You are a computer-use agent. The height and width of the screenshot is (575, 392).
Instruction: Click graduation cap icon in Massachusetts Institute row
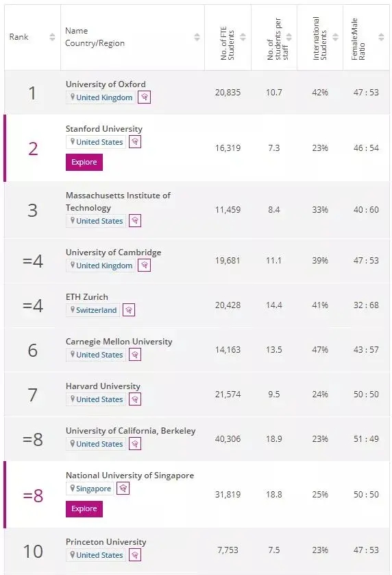[135, 221]
